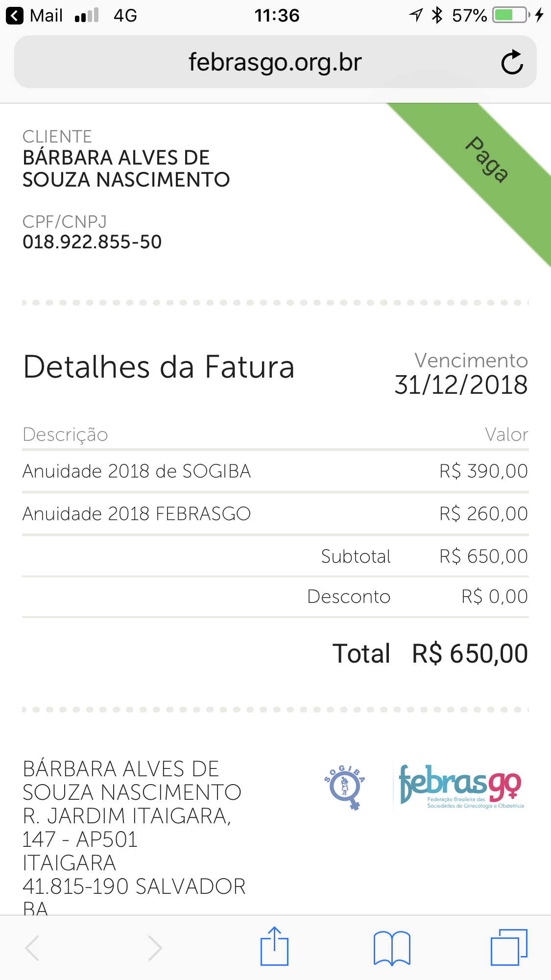Tap the reload page icon
The width and height of the screenshot is (551, 980).
tap(512, 62)
